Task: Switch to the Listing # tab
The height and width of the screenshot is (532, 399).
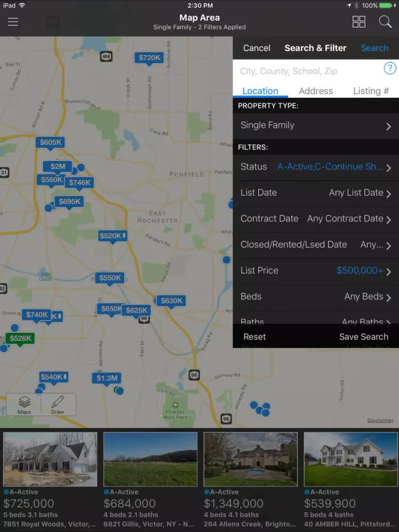Action: (x=371, y=91)
